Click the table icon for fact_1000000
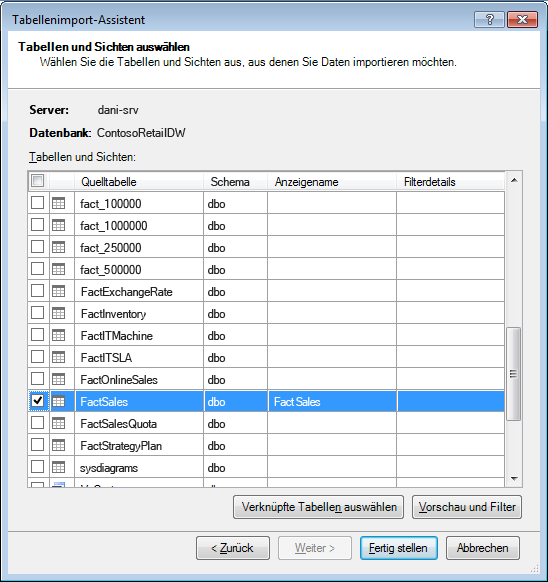 click(x=58, y=225)
